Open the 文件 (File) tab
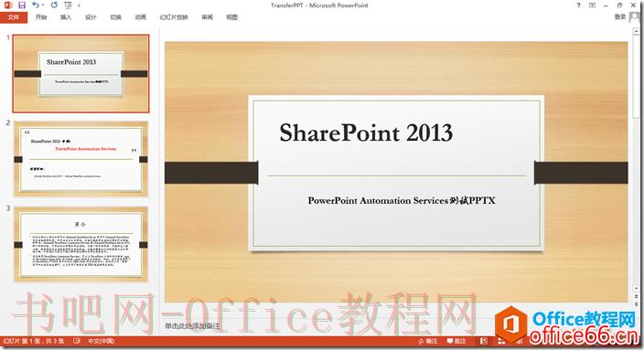This screenshot has width=644, height=350. (14, 17)
